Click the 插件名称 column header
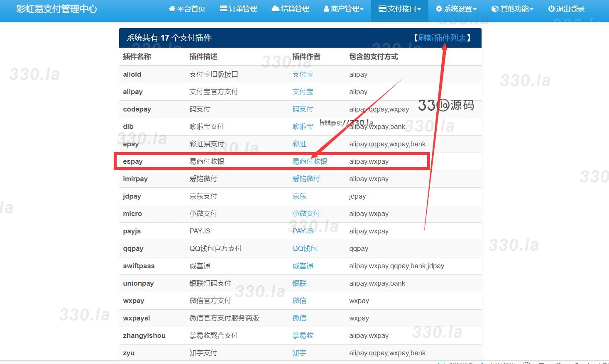 click(x=137, y=56)
